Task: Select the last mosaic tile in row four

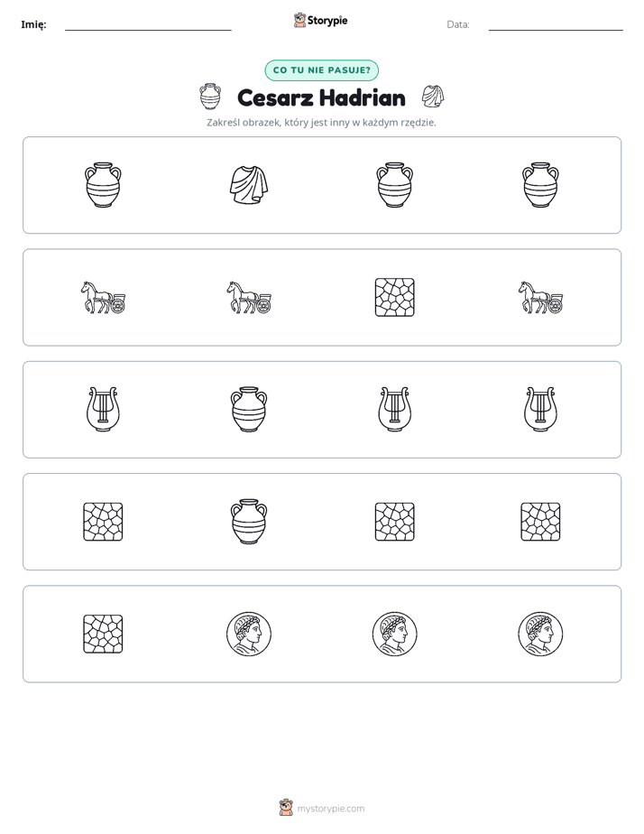Action: click(540, 522)
